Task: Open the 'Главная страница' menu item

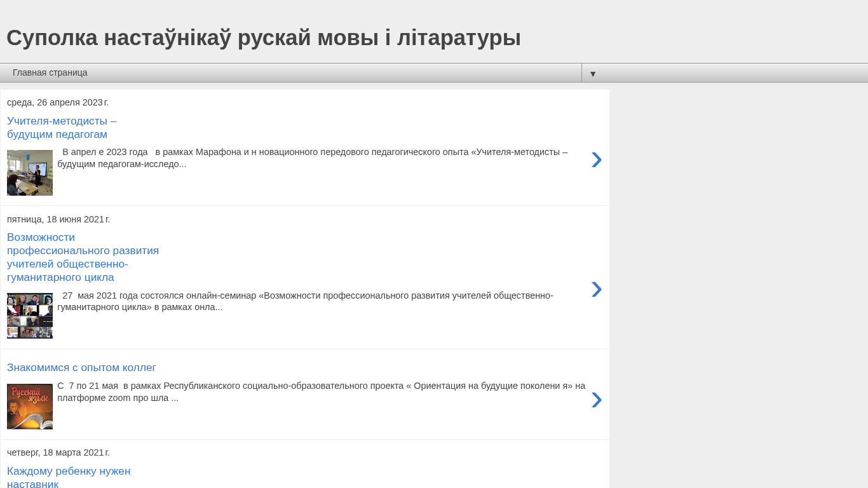Action: [x=50, y=72]
